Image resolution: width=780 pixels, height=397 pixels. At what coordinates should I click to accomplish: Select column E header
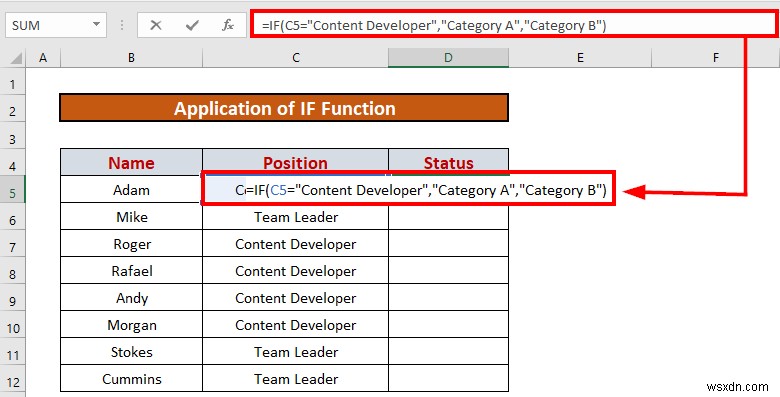(580, 58)
